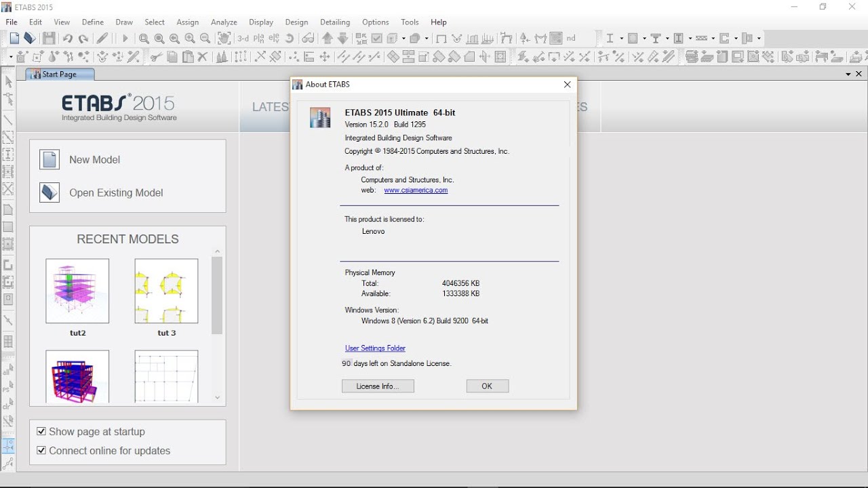Open dropdown next to steel connection design icon
868x488 pixels.
(759, 39)
